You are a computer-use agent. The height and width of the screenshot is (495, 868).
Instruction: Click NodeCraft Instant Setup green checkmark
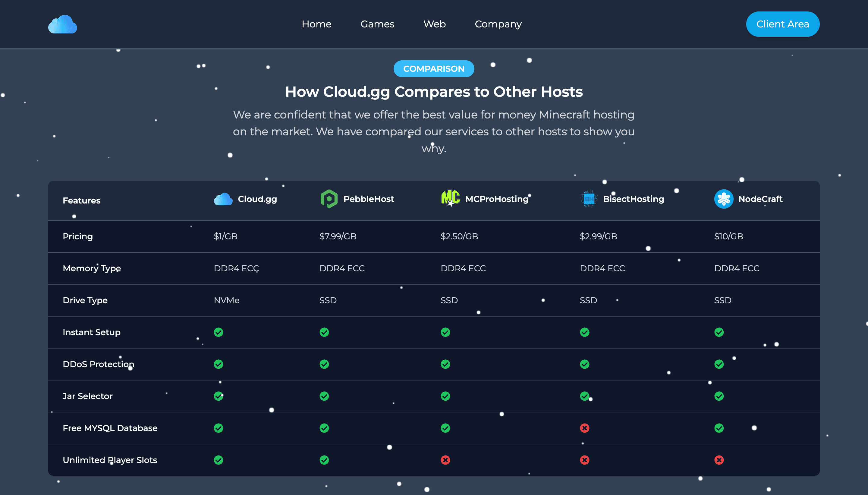[719, 332]
